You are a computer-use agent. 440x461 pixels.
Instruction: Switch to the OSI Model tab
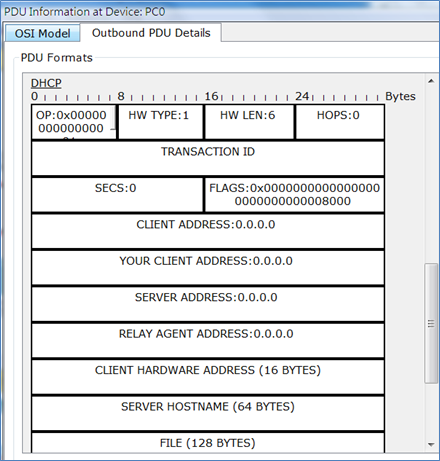(x=42, y=33)
